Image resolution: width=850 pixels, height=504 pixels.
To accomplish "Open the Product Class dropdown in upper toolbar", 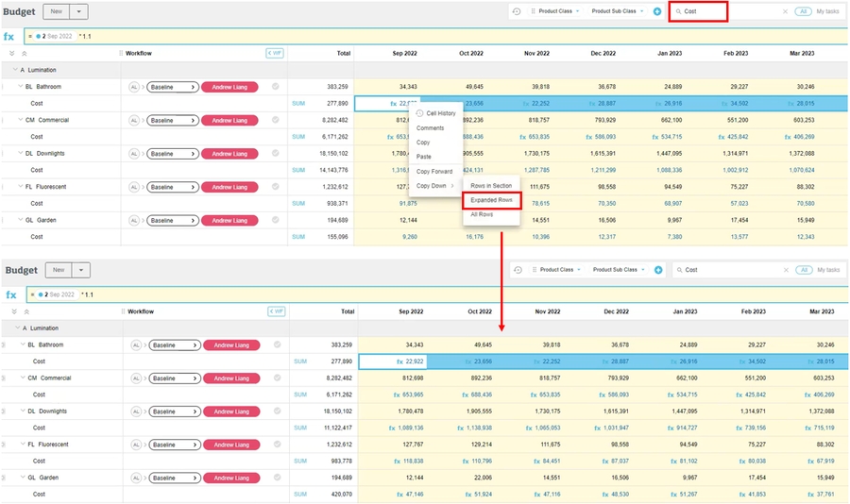I will (559, 11).
